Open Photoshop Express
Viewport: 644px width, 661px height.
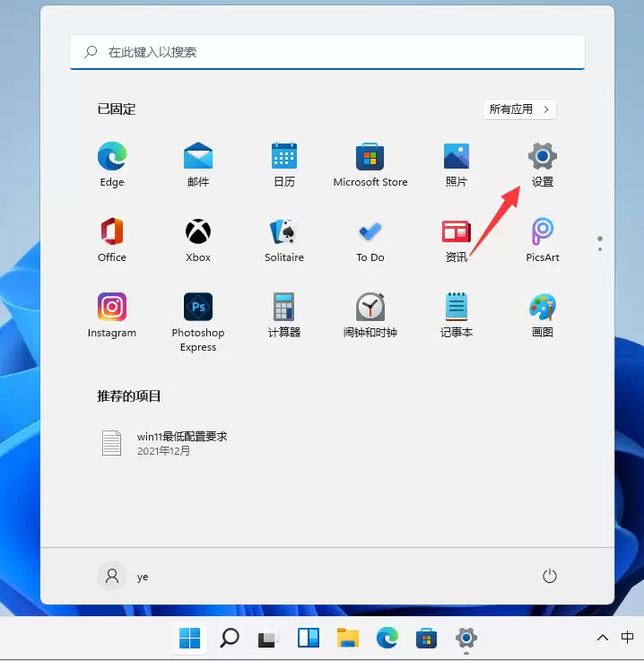click(198, 322)
